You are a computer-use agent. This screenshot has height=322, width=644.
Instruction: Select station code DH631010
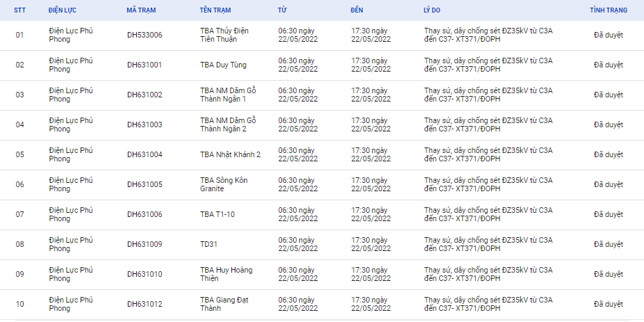point(145,274)
